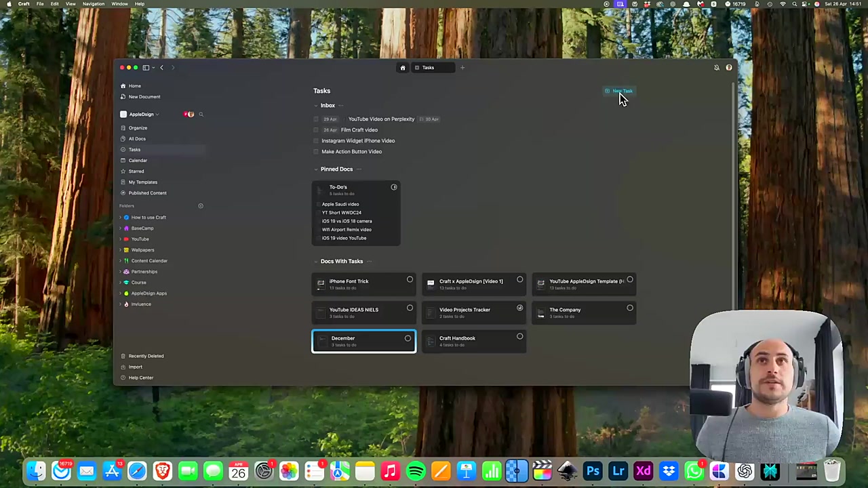
Task: Expand the YouTube folder
Action: 121,239
